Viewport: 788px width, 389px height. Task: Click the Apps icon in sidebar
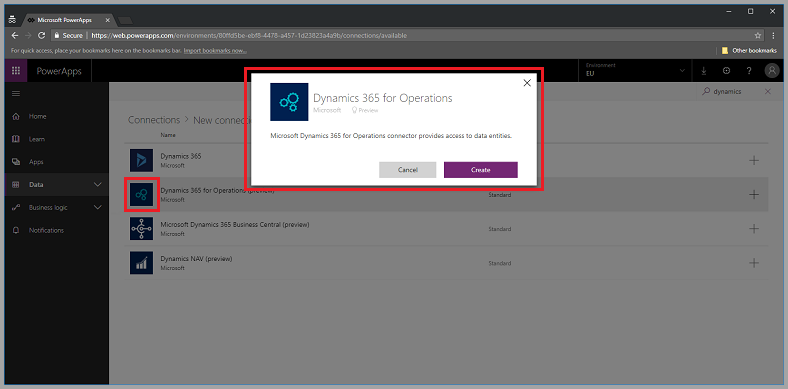(x=16, y=162)
